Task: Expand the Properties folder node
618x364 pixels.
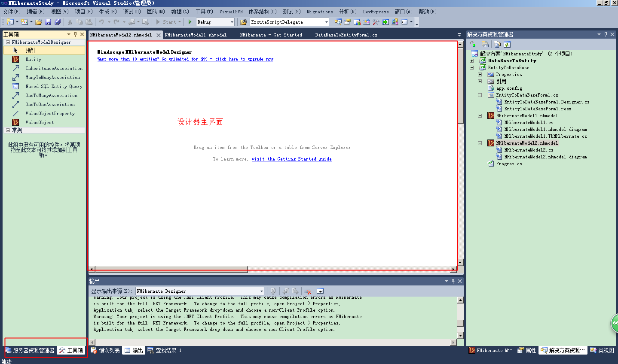Action: [x=480, y=74]
